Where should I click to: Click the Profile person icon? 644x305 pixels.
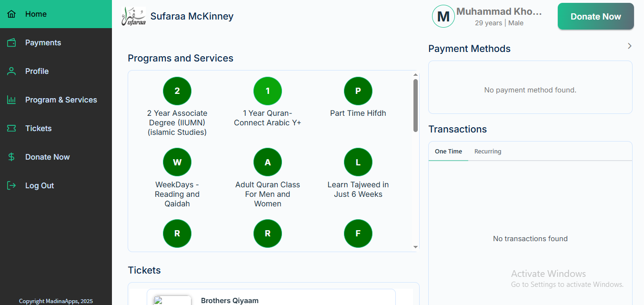coord(11,71)
